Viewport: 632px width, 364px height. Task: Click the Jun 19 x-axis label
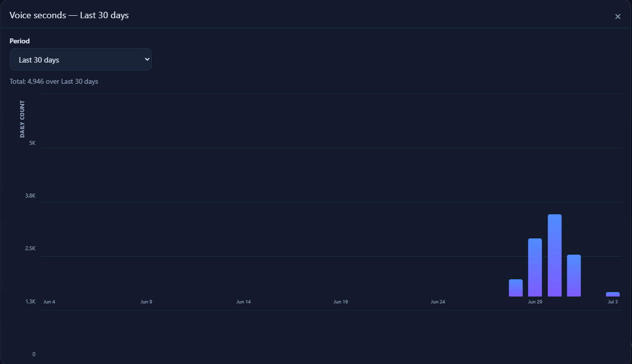pyautogui.click(x=341, y=301)
